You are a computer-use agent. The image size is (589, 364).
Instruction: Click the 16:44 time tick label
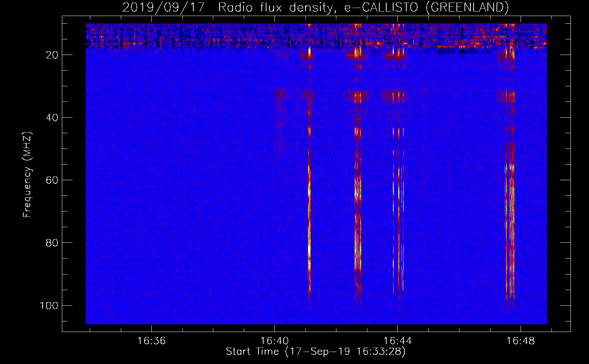[398, 341]
